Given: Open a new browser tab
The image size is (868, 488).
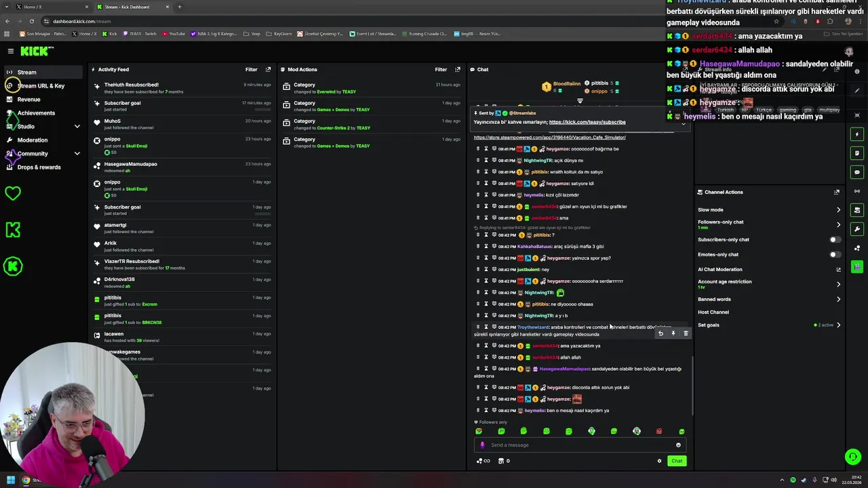Looking at the screenshot, I should (x=180, y=7).
